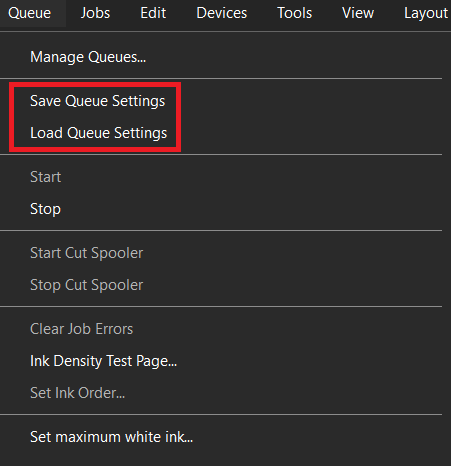This screenshot has height=466, width=451.
Task: Click the greyed-out Start entry
Action: (x=221, y=177)
